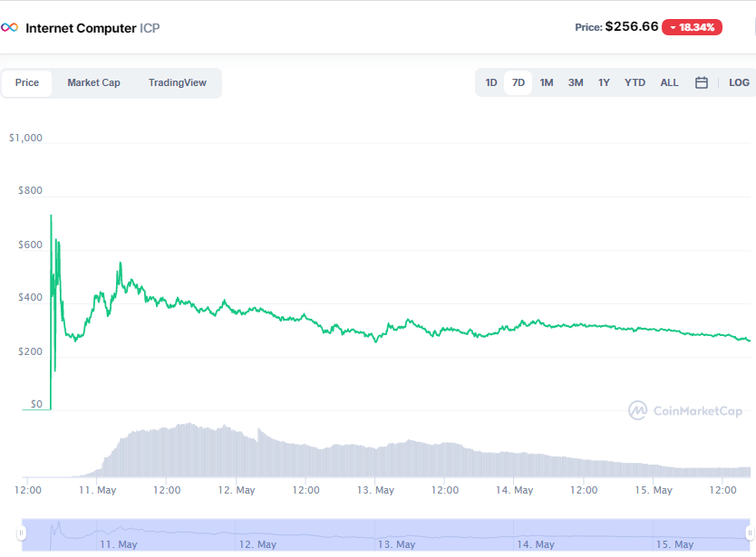
Task: Switch to the Market Cap tab
Action: pyautogui.click(x=93, y=83)
